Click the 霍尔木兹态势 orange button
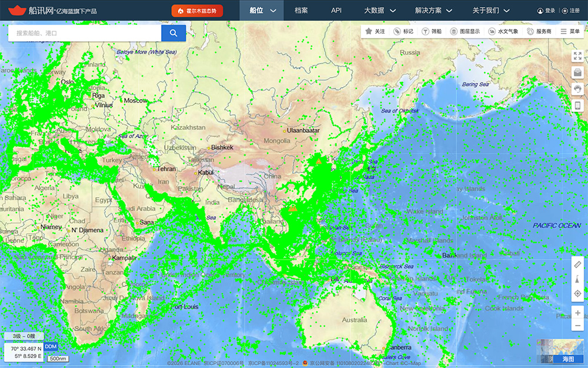 coord(197,11)
